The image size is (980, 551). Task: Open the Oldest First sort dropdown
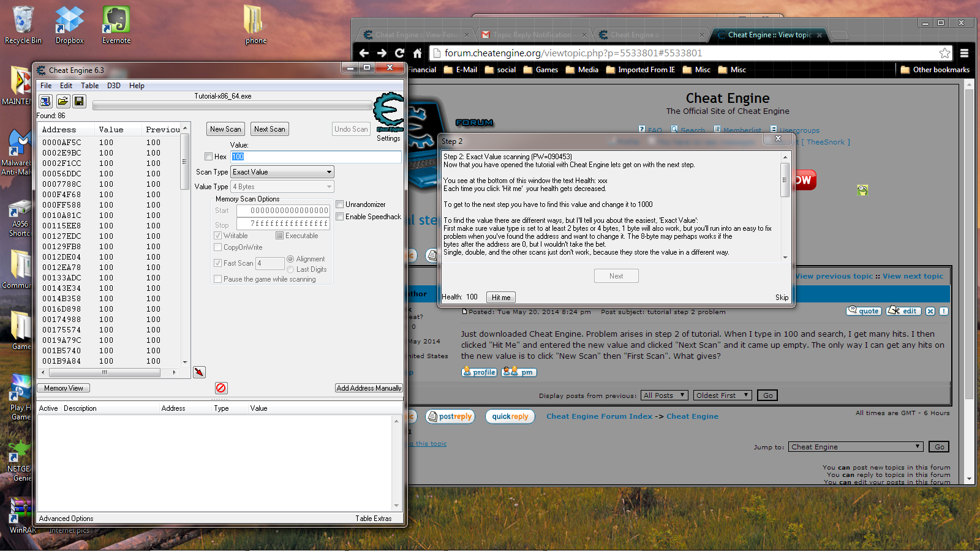[722, 395]
